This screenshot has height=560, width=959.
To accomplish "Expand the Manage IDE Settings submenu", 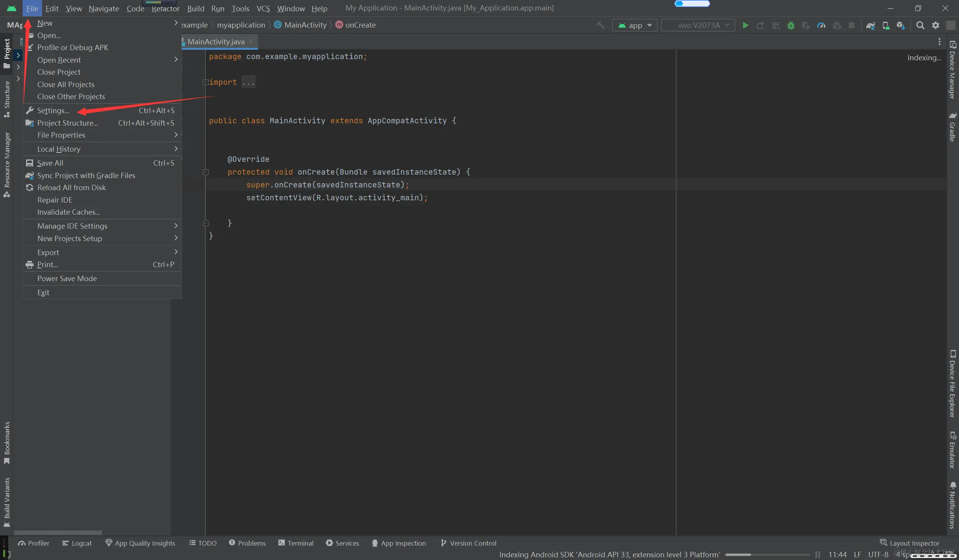I will [102, 226].
